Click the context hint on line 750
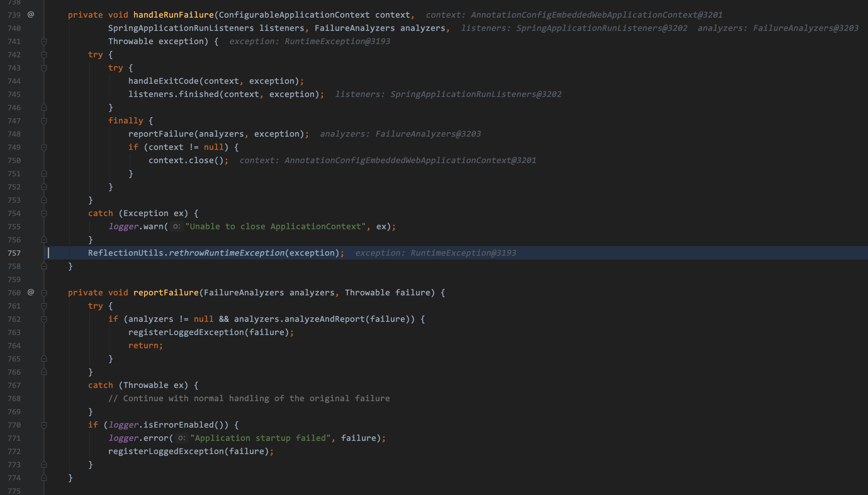 pos(388,161)
